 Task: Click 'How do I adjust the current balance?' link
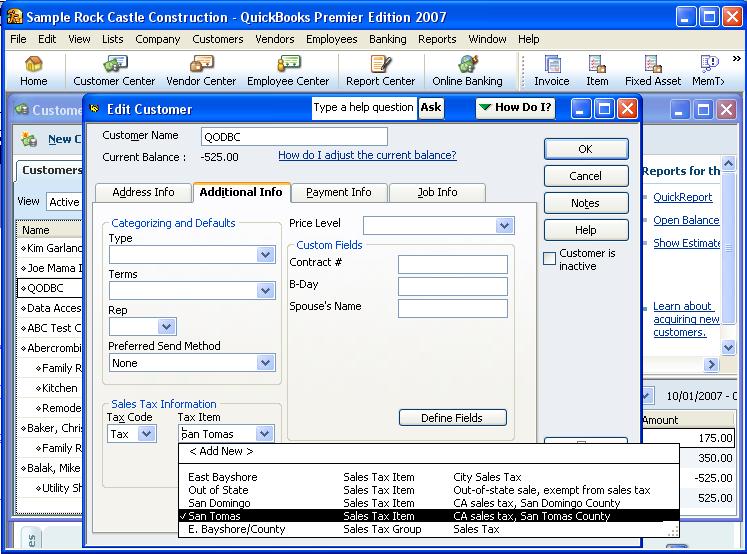[x=367, y=156]
